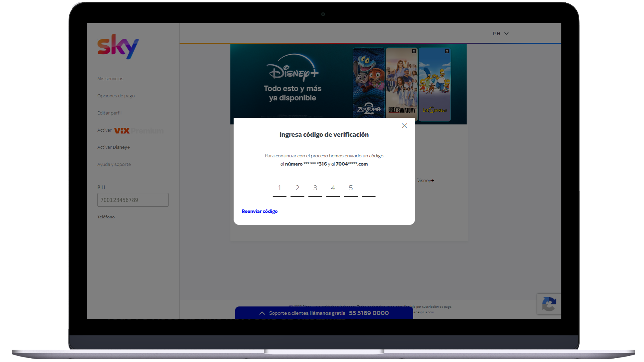Viewport: 644px width, 362px height.
Task: Expand the customer support bar chevron
Action: tap(262, 313)
